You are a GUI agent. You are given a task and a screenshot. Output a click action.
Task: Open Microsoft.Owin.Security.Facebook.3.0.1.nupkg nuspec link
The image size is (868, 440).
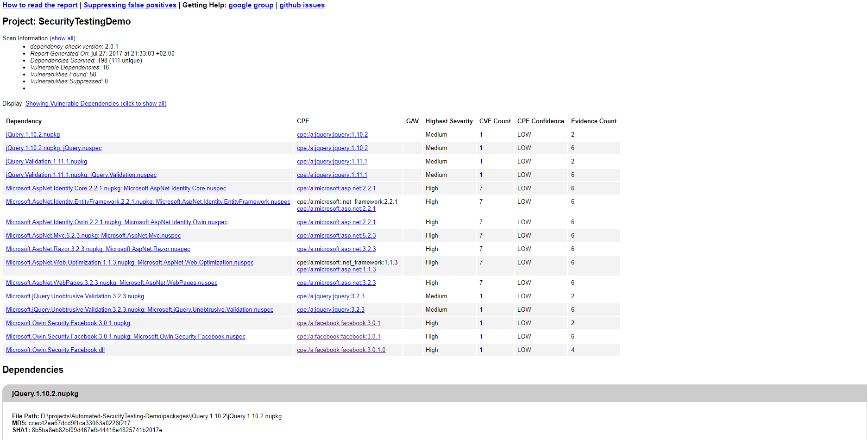click(126, 337)
